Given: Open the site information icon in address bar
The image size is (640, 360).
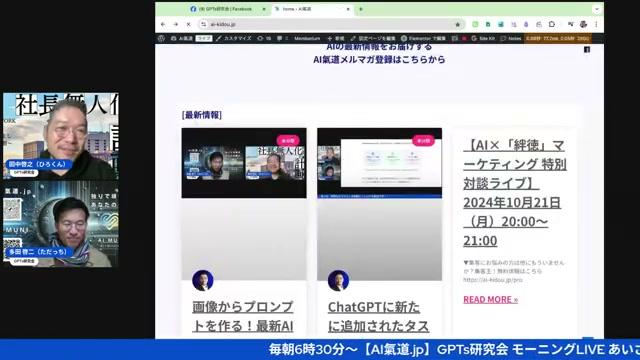Looking at the screenshot, I should (203, 24).
